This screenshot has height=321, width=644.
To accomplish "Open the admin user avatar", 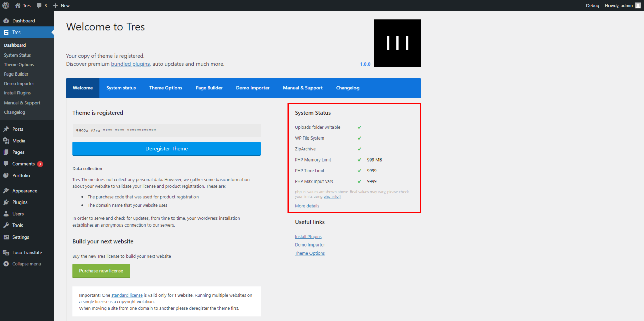I will (638, 5).
